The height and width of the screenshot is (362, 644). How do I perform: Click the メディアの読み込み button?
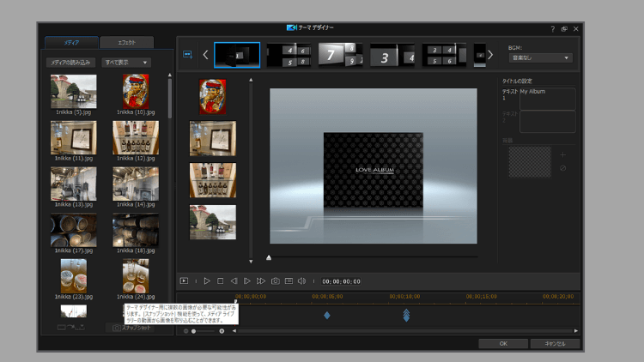pyautogui.click(x=70, y=63)
